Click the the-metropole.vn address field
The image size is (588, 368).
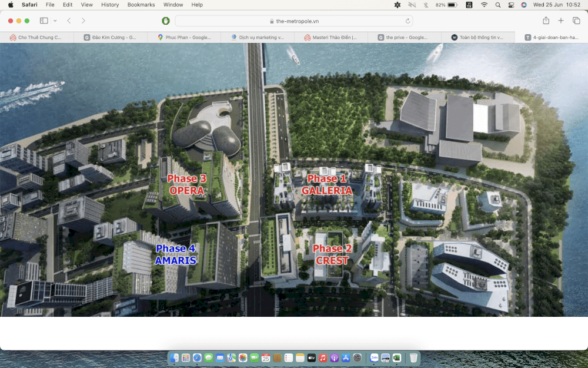coord(294,21)
